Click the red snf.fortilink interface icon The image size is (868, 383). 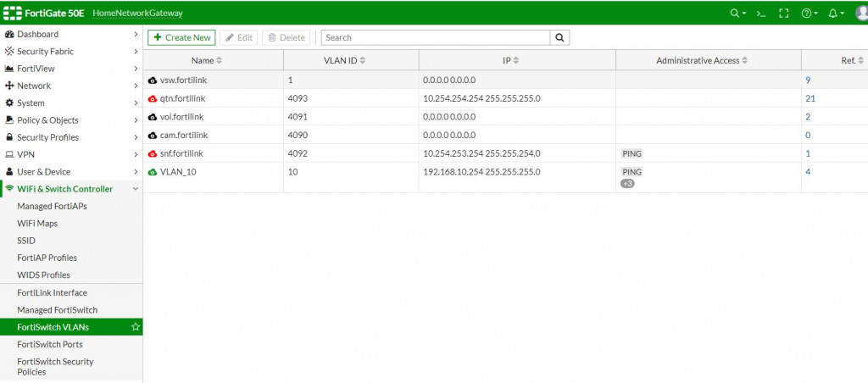point(153,153)
